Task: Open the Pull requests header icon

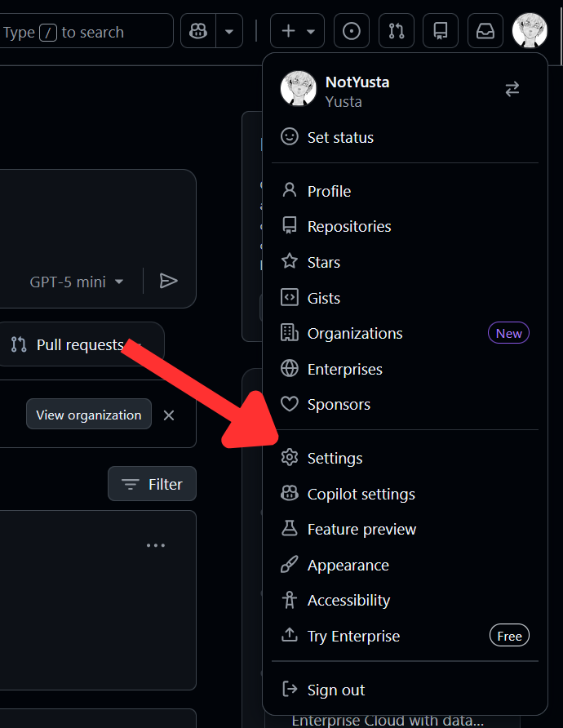Action: [x=397, y=32]
